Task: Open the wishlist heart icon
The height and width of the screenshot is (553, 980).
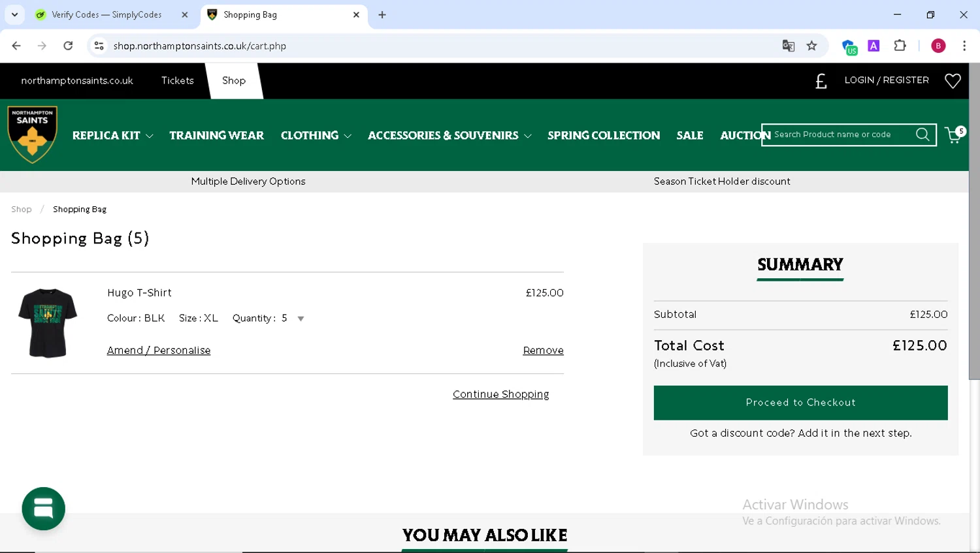Action: [953, 80]
